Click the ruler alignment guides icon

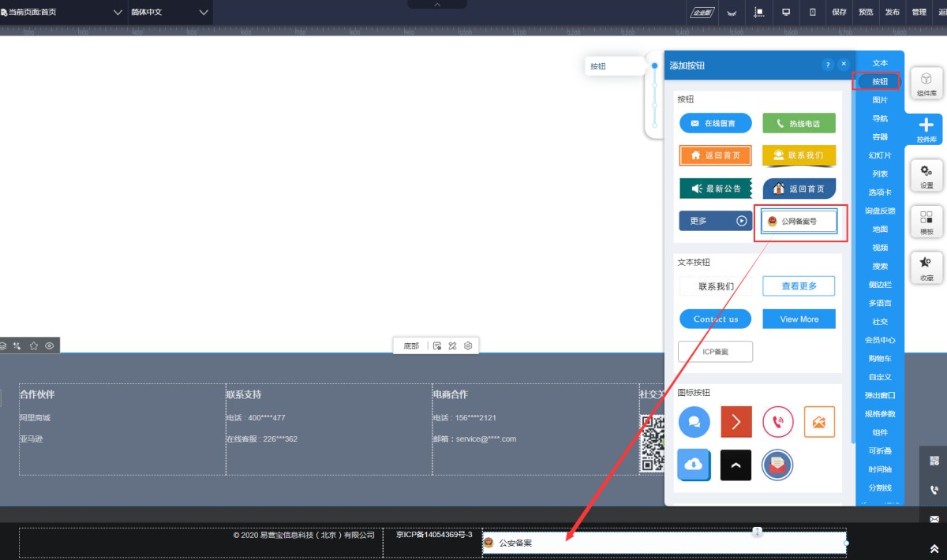click(x=759, y=12)
